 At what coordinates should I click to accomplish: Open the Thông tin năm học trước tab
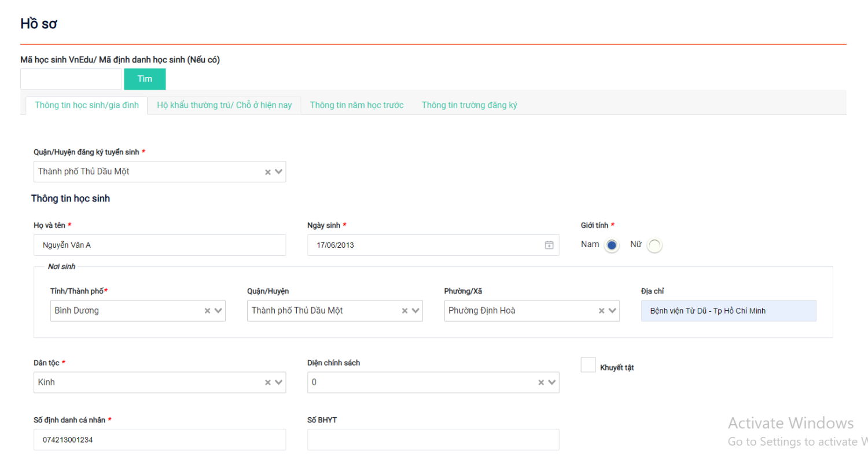(356, 105)
